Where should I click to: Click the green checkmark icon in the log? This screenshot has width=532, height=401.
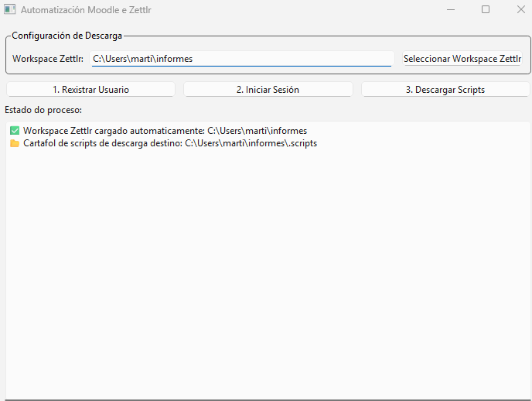coord(15,131)
